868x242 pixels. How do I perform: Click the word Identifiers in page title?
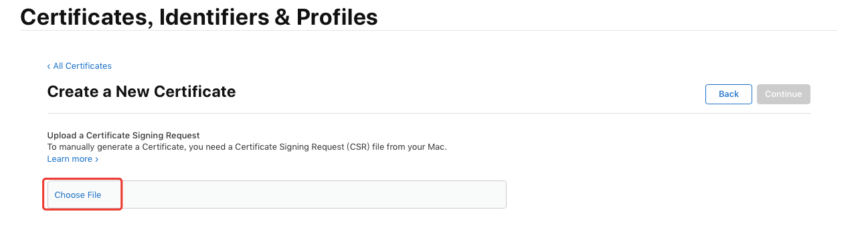[224, 16]
